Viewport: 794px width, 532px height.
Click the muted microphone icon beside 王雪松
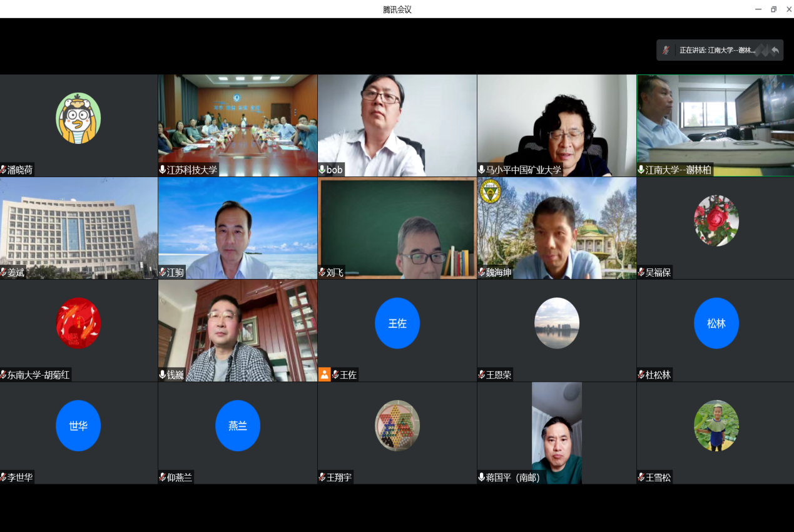(x=641, y=478)
